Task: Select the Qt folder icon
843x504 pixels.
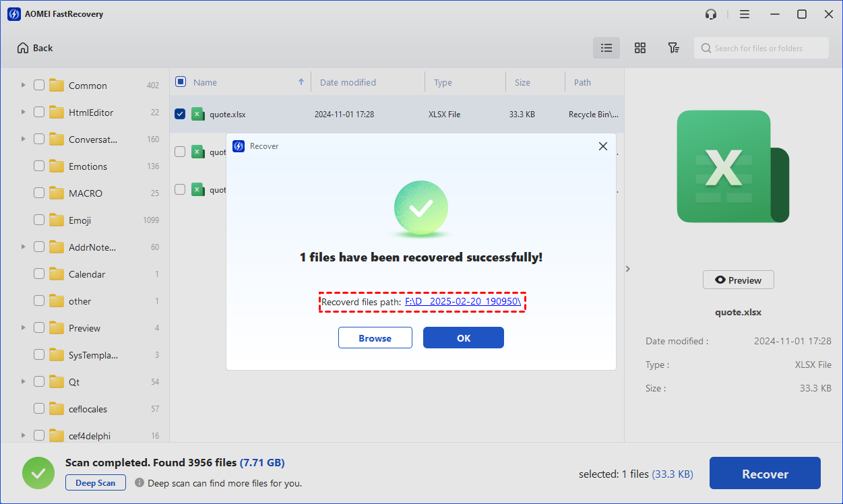Action: (57, 381)
